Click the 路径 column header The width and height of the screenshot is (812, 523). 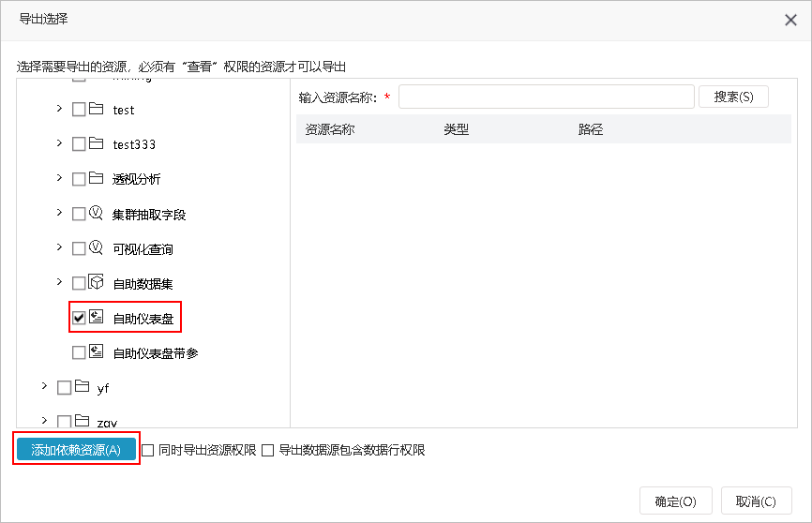591,129
